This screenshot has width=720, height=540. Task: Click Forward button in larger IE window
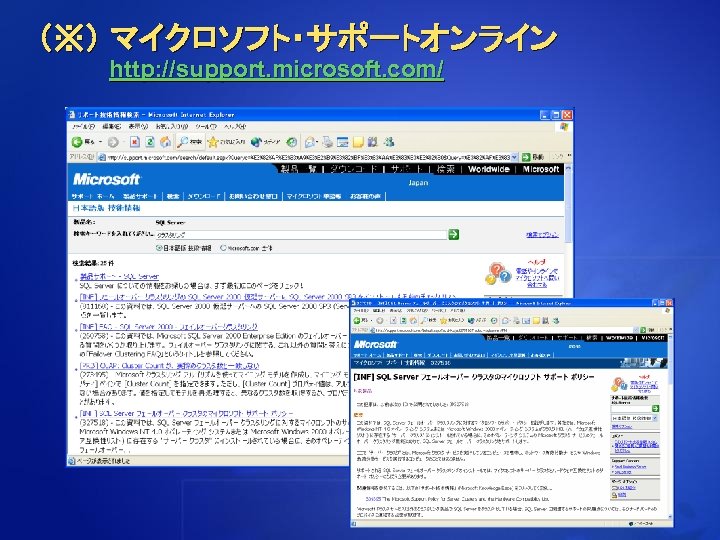pos(112,142)
